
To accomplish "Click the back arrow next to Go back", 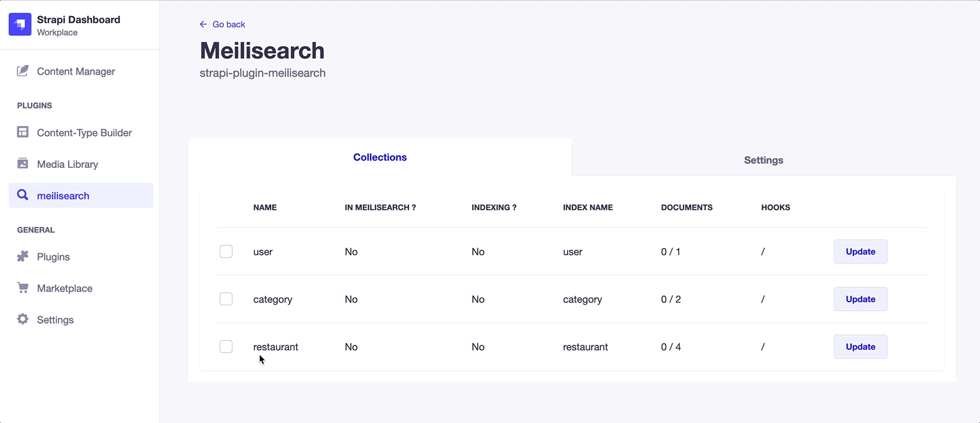I will [x=204, y=24].
